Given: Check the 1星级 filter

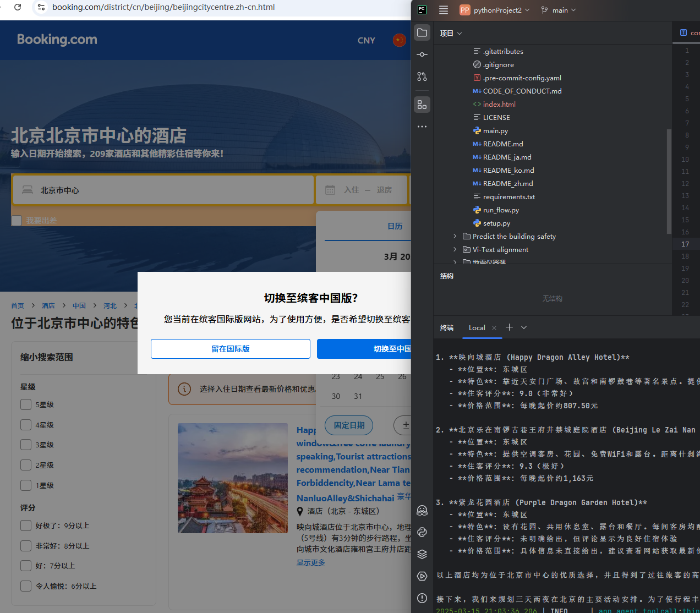Looking at the screenshot, I should tap(26, 485).
